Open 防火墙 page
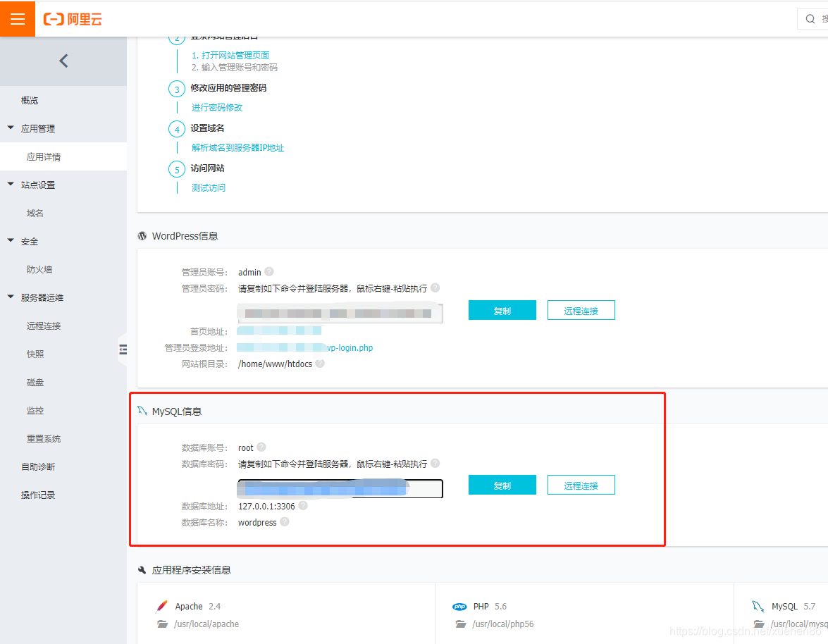 39,269
